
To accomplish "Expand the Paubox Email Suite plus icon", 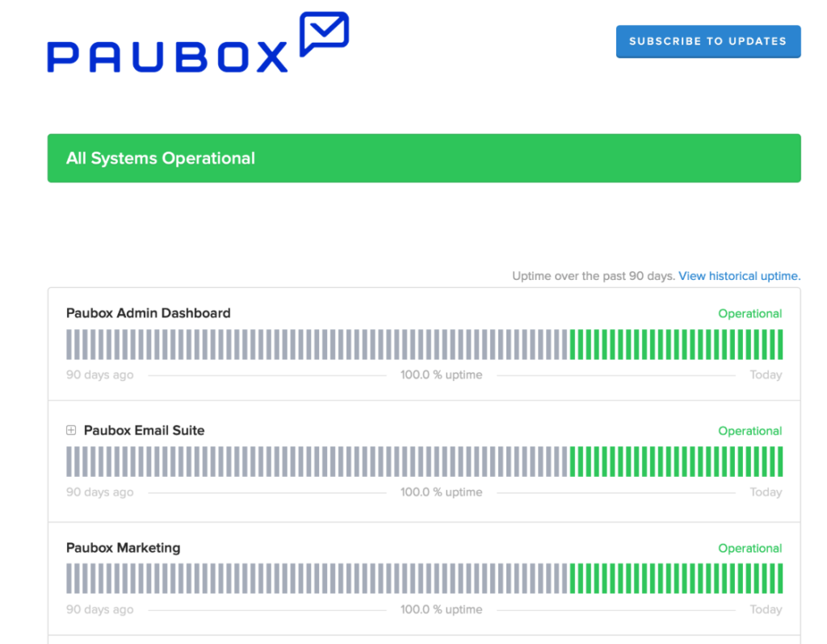I will [71, 431].
